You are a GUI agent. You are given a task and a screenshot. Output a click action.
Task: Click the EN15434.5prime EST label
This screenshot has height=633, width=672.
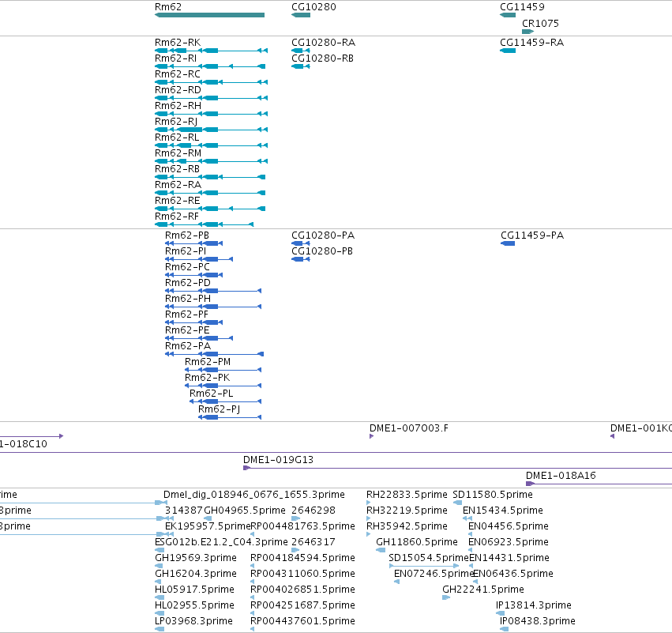(x=503, y=511)
